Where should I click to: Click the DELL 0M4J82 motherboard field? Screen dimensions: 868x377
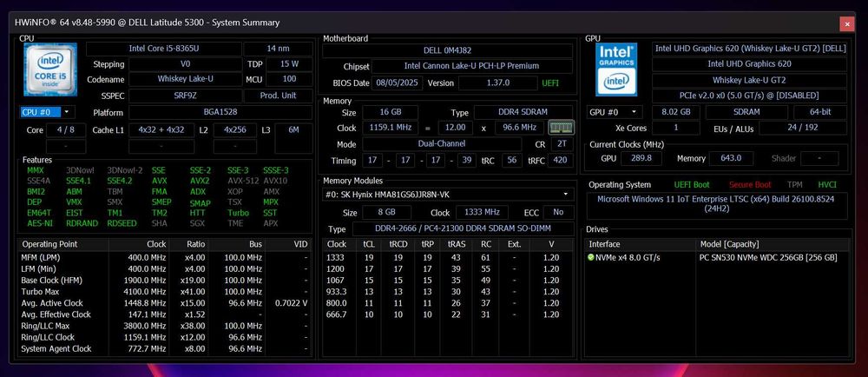click(448, 50)
